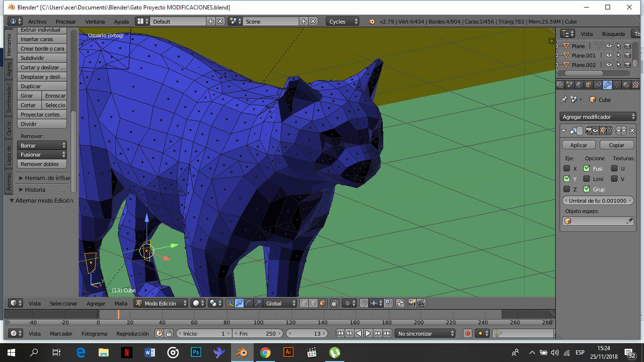
Task: Open the modifiers (wrench) properties tab
Action: 607,85
